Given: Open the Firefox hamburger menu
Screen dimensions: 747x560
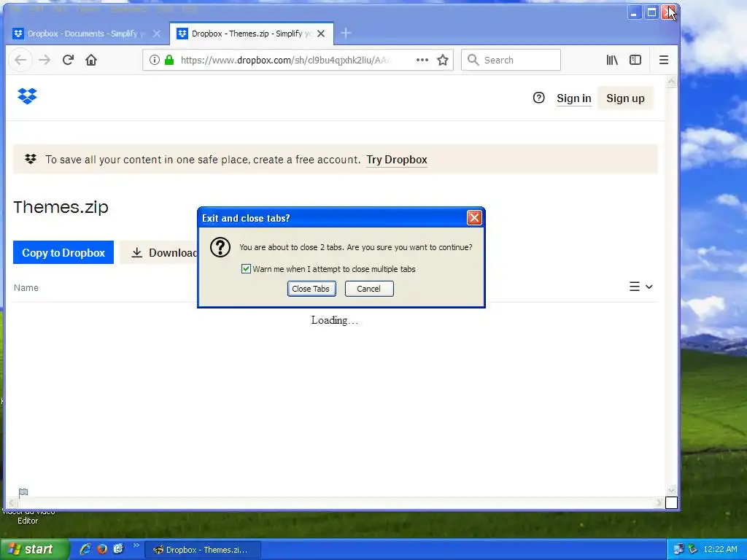Looking at the screenshot, I should [x=664, y=60].
